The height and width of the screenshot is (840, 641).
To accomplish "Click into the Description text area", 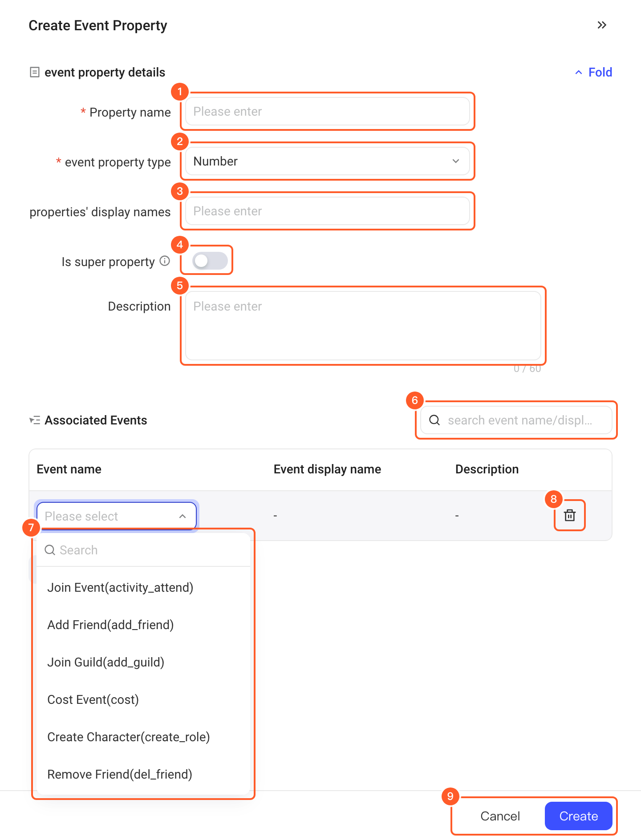I will 363,326.
